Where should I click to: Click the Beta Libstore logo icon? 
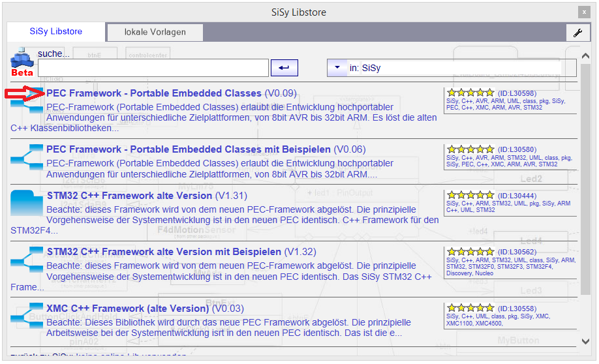[22, 62]
